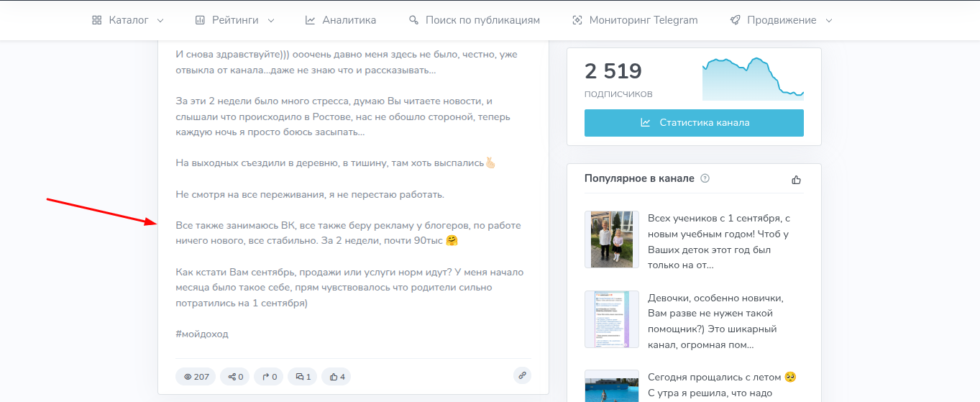Viewport: 980px width, 402px height.
Task: Click the Аналитика line chart icon
Action: tap(310, 20)
